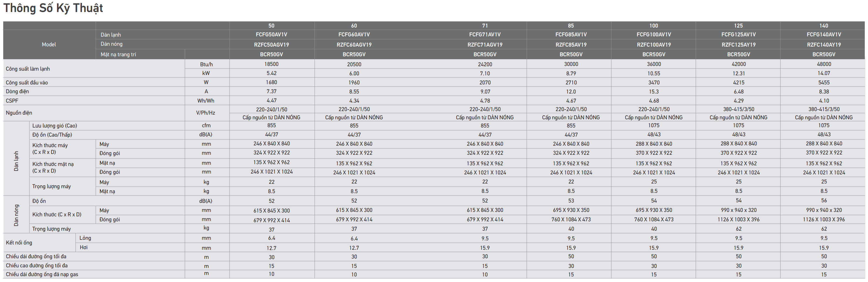This screenshot has height=282, width=868.
Task: Click the "Btu/h" unit cell
Action: tap(206, 64)
